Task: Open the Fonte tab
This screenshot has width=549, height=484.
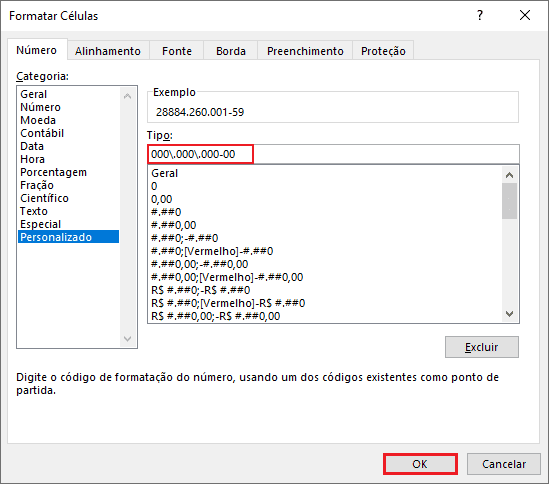Action: point(177,51)
